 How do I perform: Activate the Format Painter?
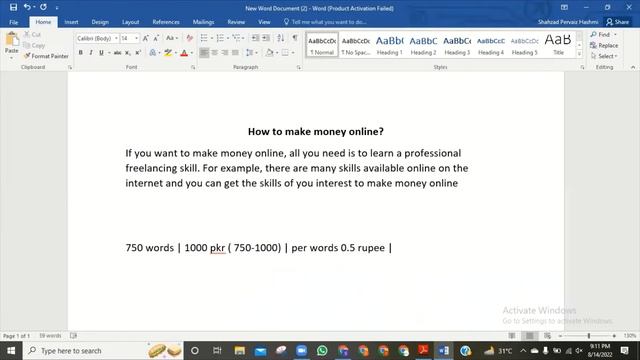pos(46,56)
